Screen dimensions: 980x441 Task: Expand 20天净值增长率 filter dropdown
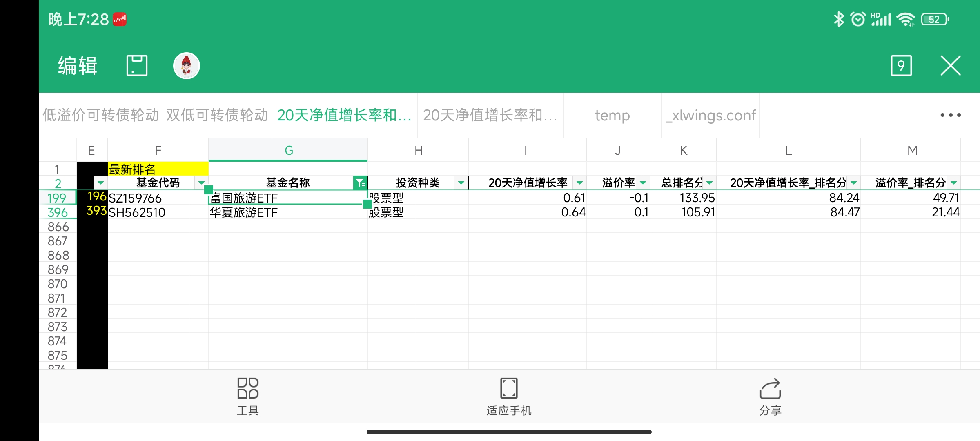click(579, 183)
